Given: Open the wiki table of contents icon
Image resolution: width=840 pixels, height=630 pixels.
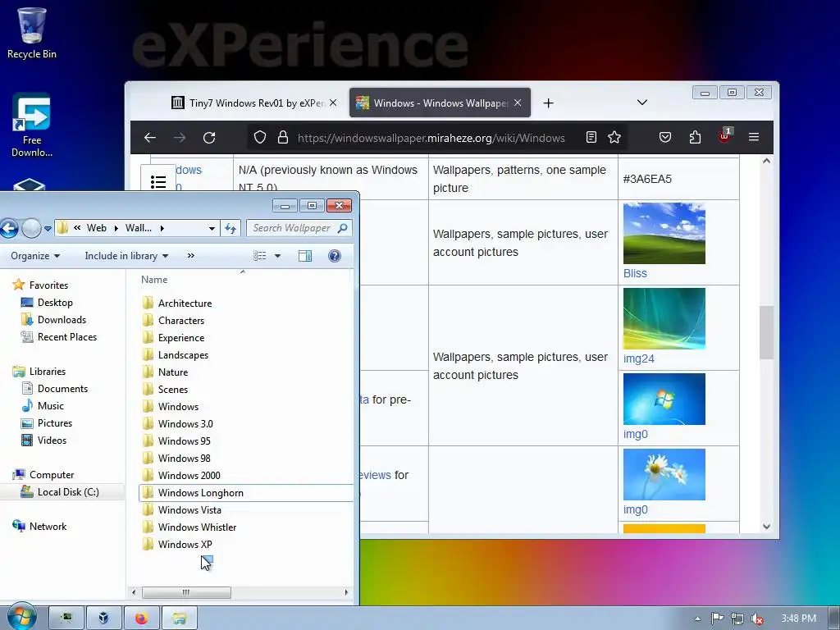Looking at the screenshot, I should pos(158,182).
